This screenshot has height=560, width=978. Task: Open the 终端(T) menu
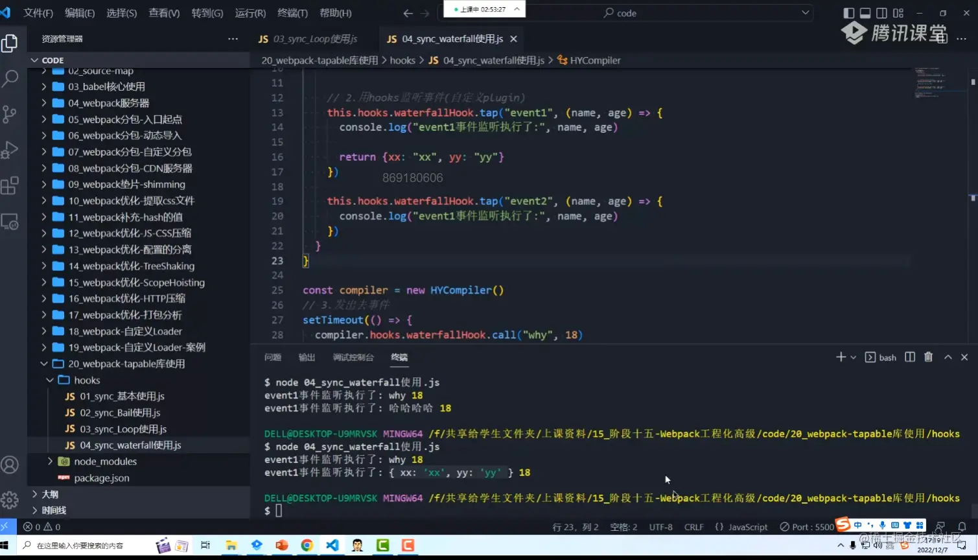point(292,13)
